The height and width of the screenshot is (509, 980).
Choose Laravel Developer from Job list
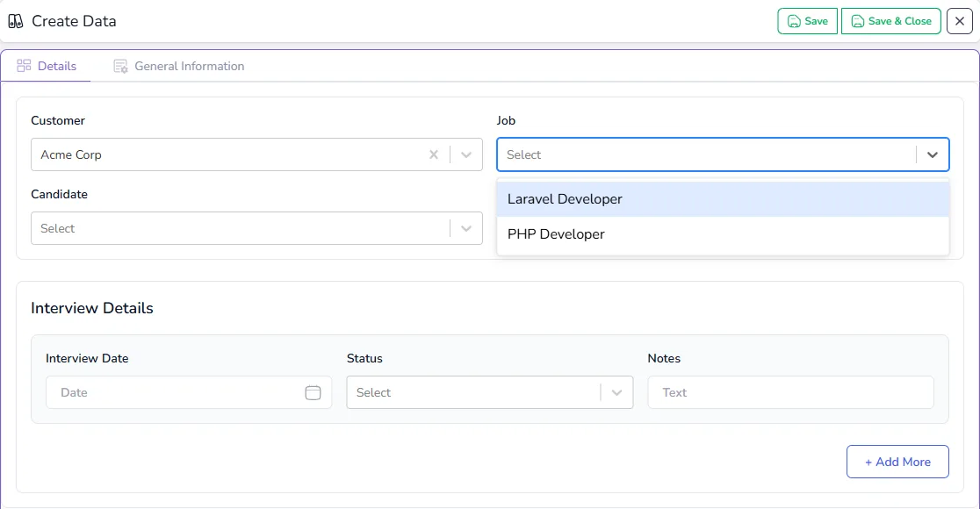(723, 199)
